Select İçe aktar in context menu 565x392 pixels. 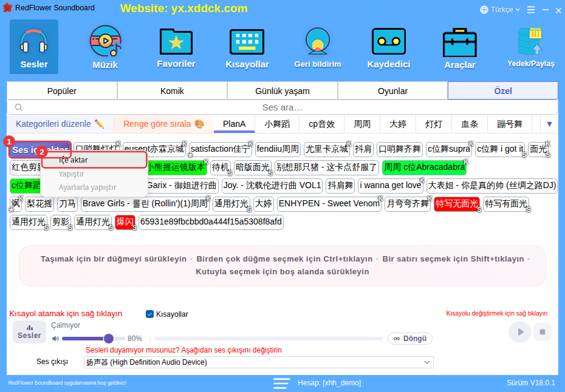94,160
